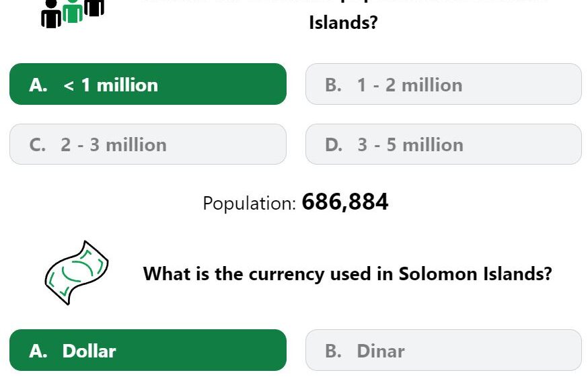Select the Dinar currency option
The width and height of the screenshot is (588, 383).
click(x=443, y=350)
